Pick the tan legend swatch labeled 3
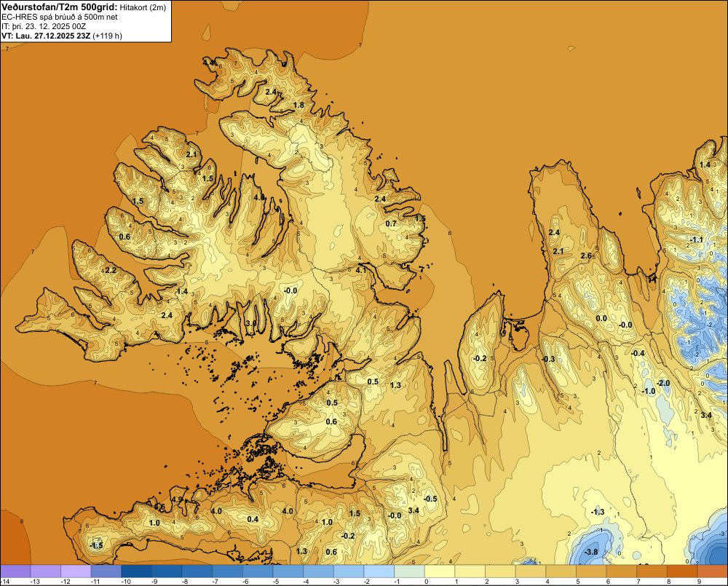 pos(531,571)
